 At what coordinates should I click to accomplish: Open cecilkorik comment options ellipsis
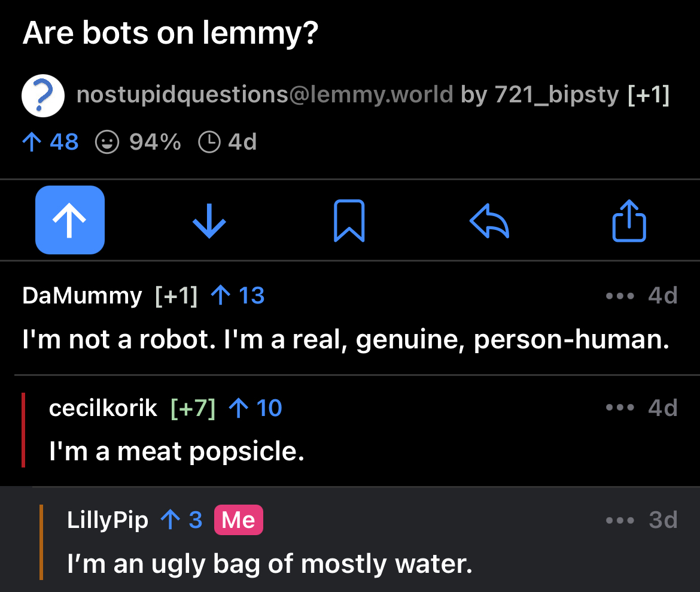pos(619,408)
